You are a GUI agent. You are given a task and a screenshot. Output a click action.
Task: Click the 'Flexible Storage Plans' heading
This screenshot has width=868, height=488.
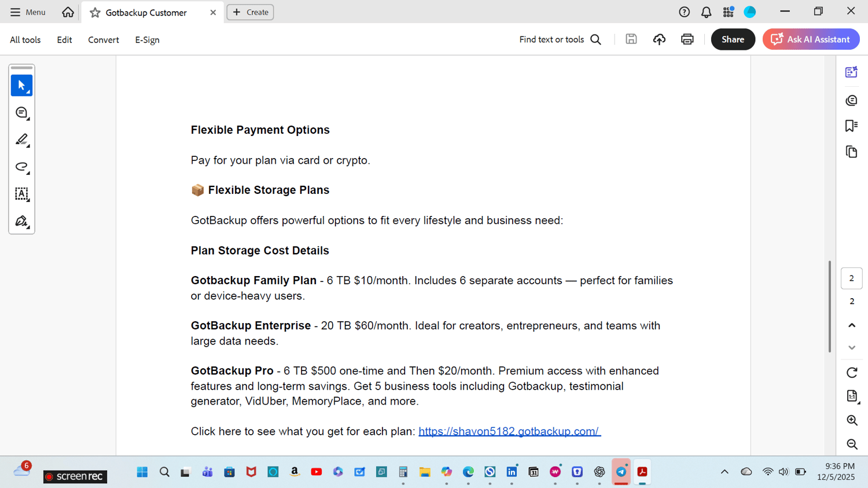click(x=269, y=190)
